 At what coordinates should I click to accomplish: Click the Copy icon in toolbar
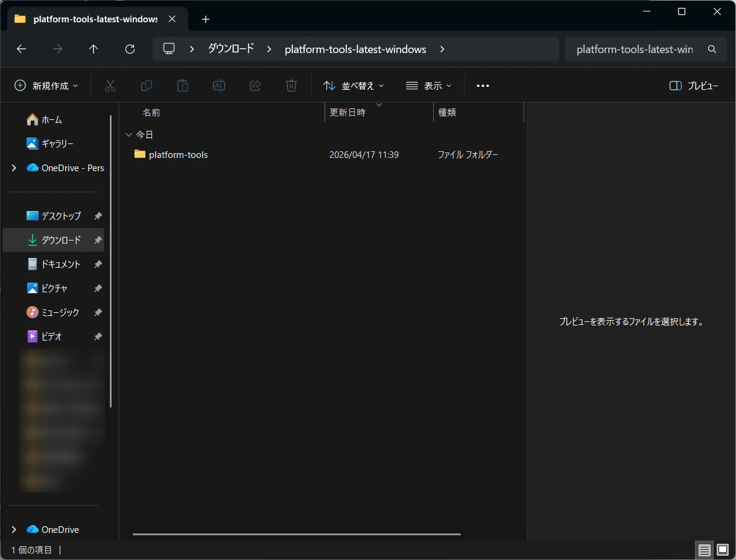[x=147, y=86]
